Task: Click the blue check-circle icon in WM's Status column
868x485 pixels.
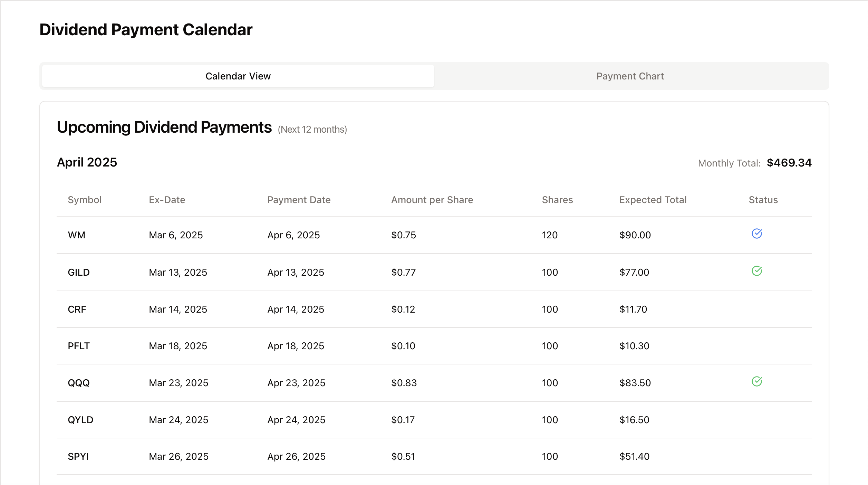Action: click(758, 235)
